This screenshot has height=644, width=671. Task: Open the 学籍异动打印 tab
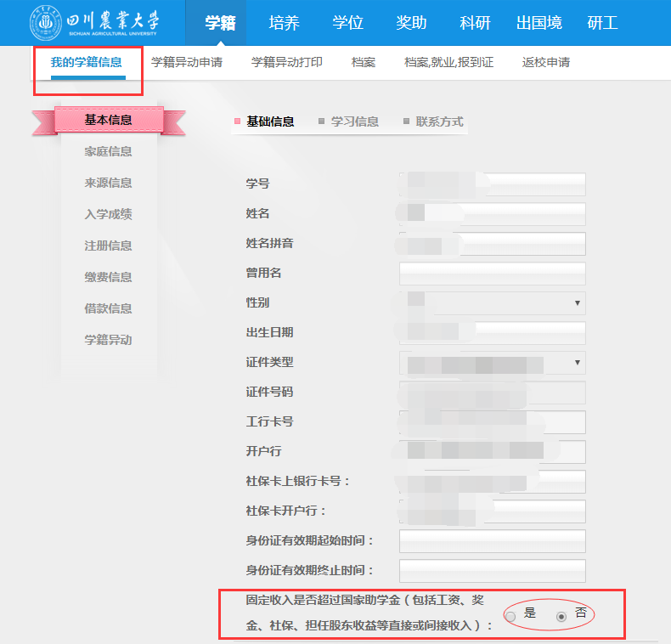pyautogui.click(x=287, y=62)
